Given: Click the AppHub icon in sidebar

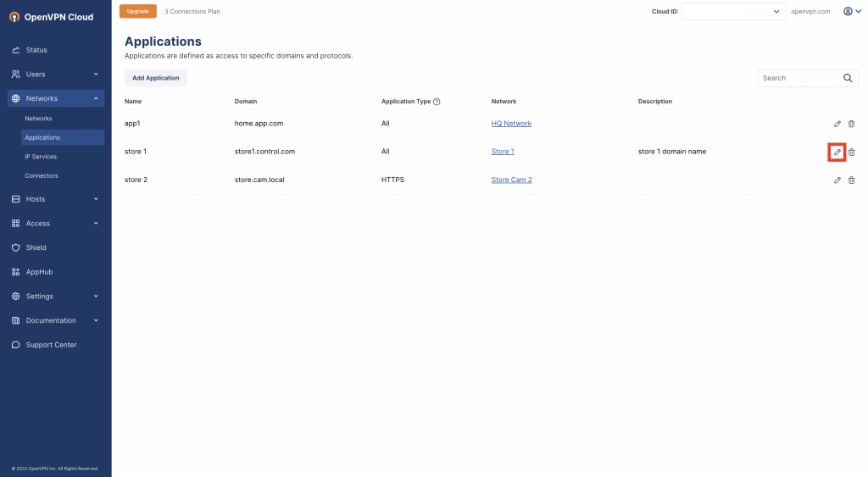Looking at the screenshot, I should pos(15,272).
